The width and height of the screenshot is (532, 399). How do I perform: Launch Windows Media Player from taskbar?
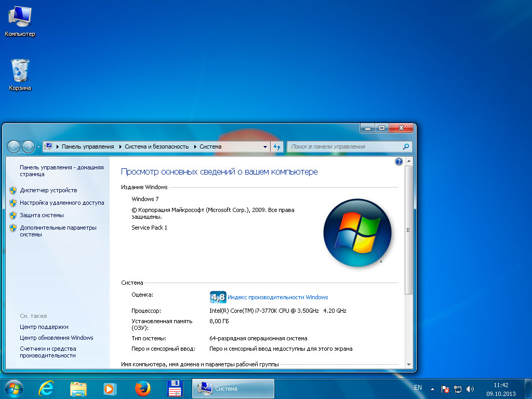(110, 389)
